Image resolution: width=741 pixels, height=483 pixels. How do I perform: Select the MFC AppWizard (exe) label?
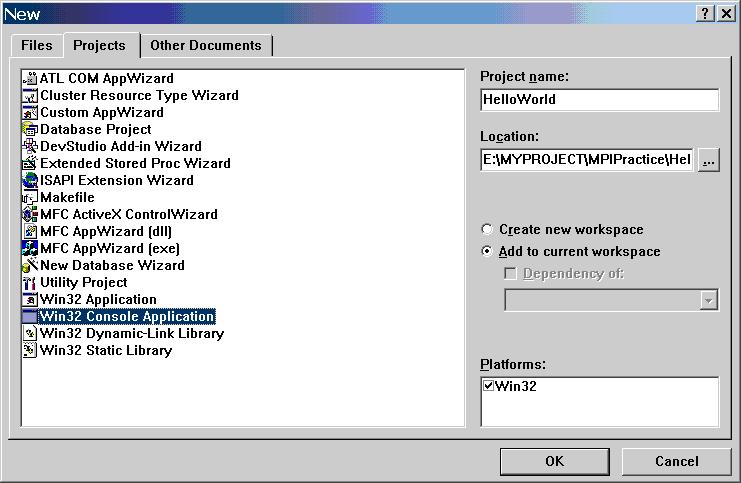[110, 249]
